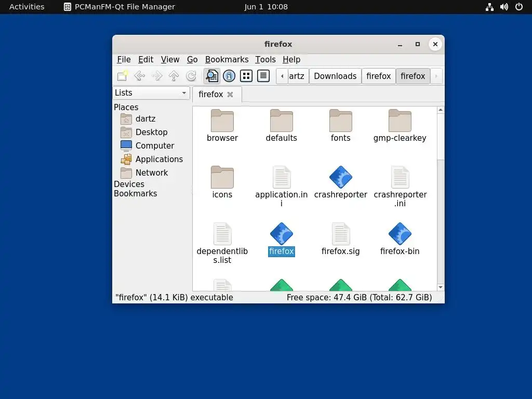
Task: Click the network tray icon
Action: [x=489, y=7]
